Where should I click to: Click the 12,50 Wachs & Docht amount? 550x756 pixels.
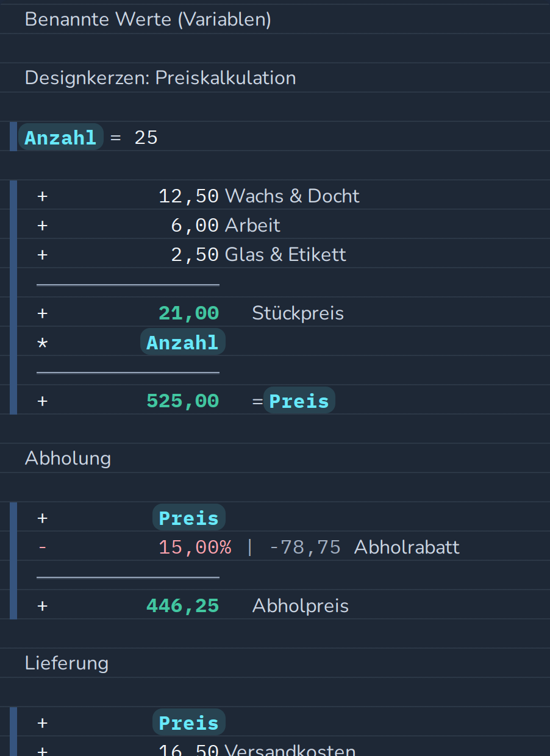(x=188, y=196)
